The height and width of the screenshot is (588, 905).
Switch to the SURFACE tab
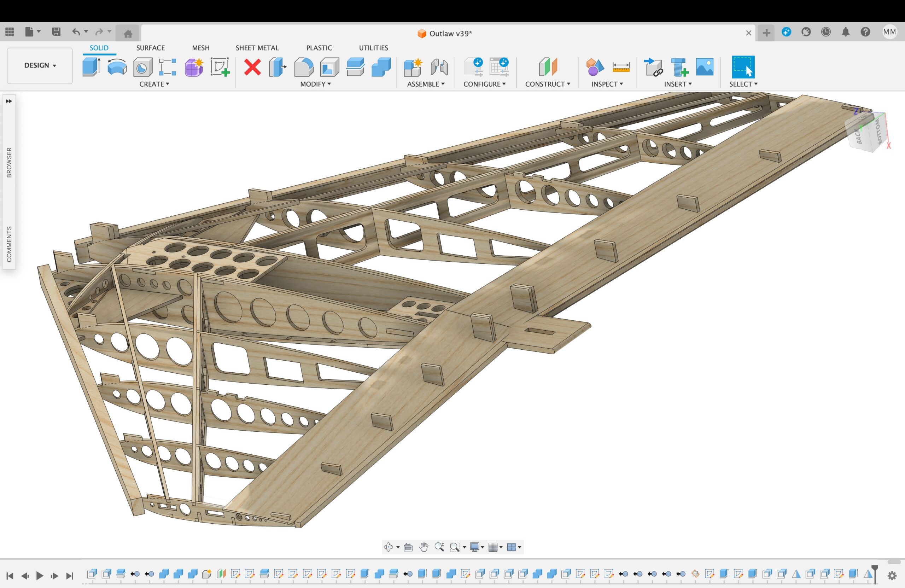[151, 48]
